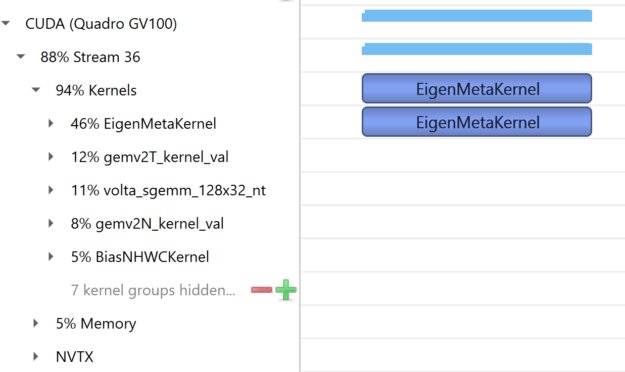Select the 12% gemv2T_kernel_val label
This screenshot has width=625, height=372.
click(150, 157)
